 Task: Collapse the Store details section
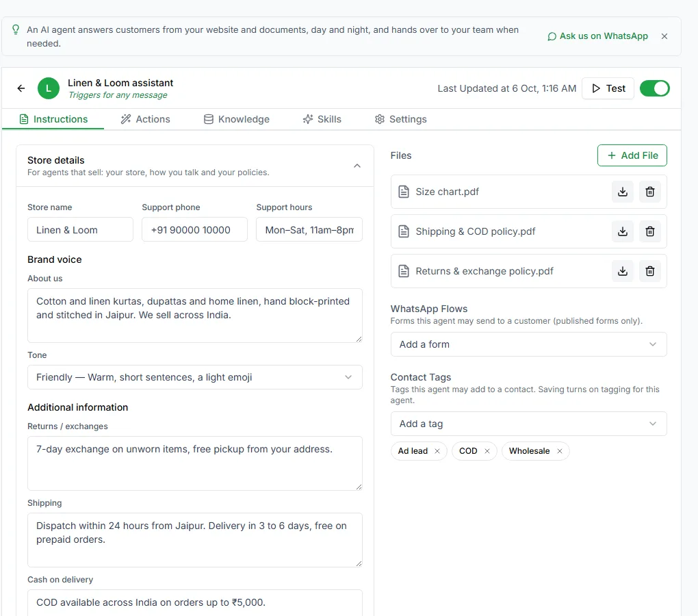click(x=357, y=166)
